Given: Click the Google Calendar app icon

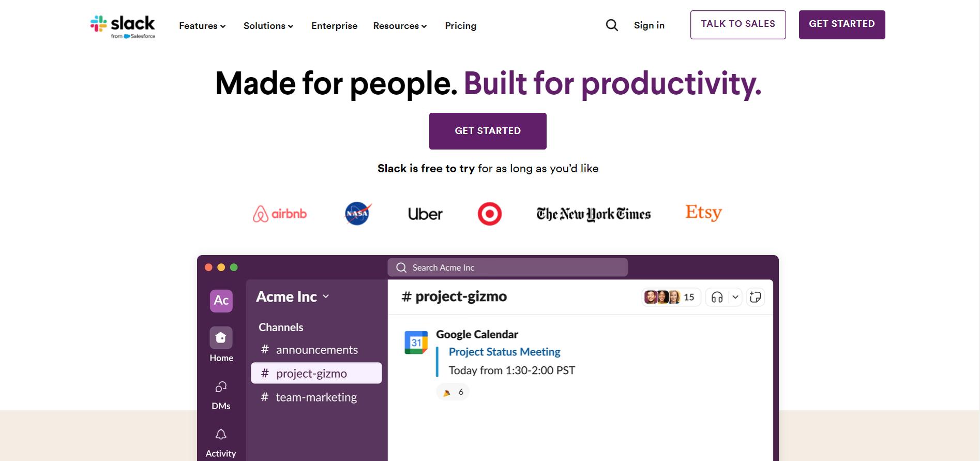Looking at the screenshot, I should click(x=416, y=343).
